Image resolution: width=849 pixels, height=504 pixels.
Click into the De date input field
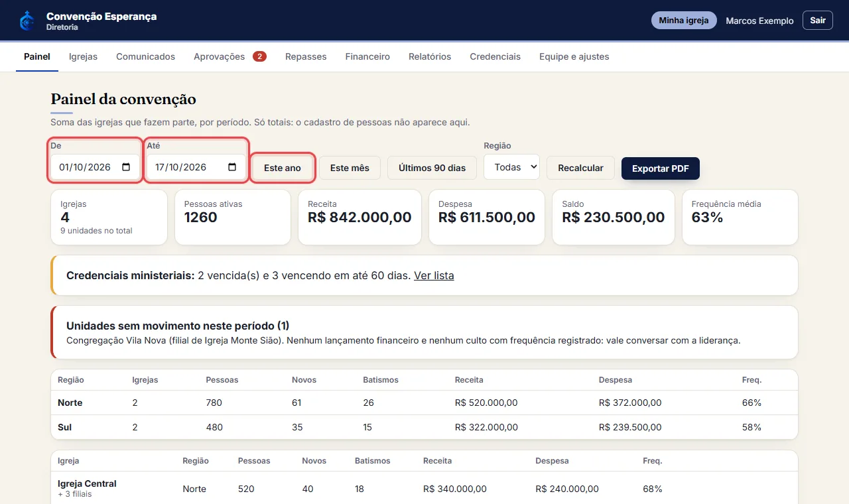coord(95,167)
